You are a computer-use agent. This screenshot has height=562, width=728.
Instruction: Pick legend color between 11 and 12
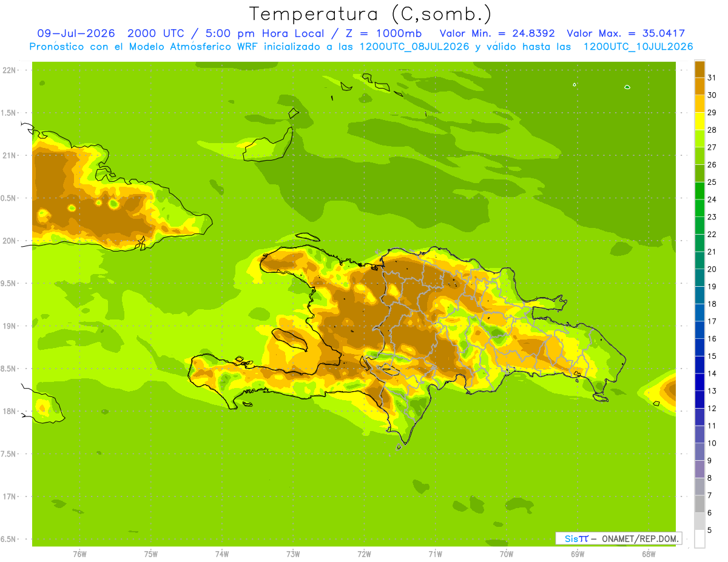699,417
